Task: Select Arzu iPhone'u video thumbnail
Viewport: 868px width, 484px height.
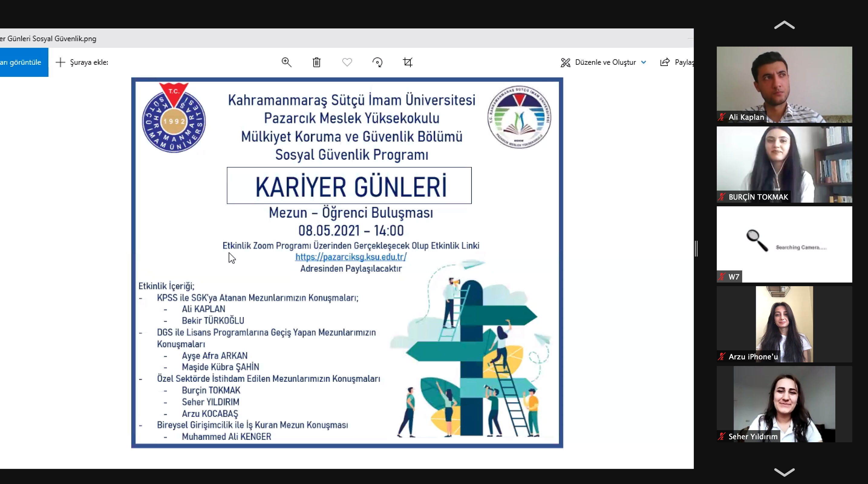Action: [784, 324]
